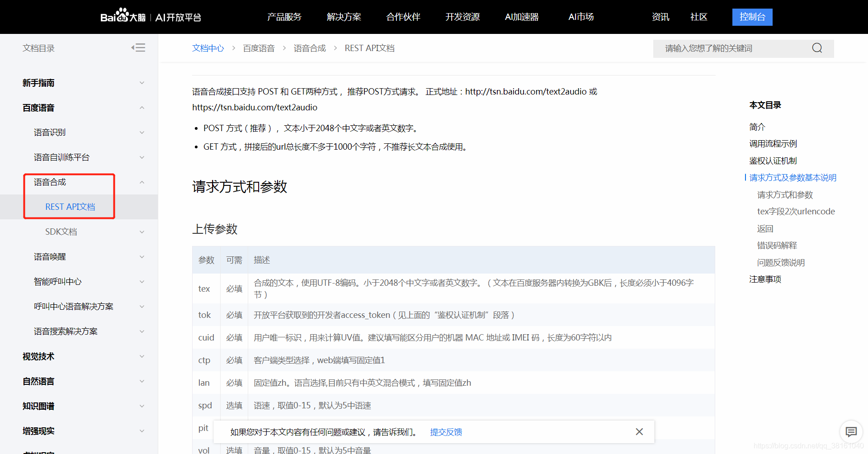Viewport: 868px width, 454px height.
Task: Select 视觉技术 in the sidebar
Action: [38, 356]
